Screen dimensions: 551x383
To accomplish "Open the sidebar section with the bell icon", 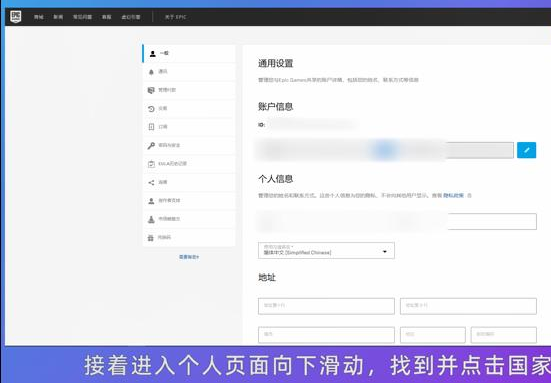I will pyautogui.click(x=189, y=72).
